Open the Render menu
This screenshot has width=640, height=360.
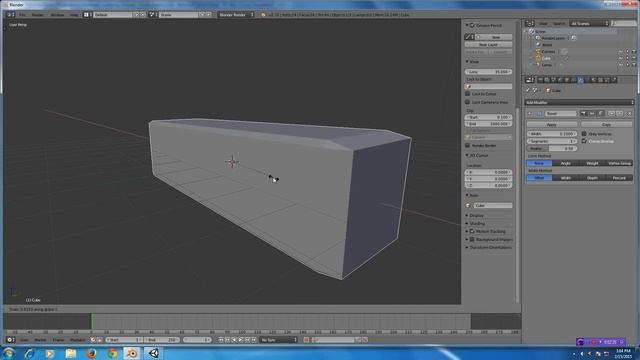(38, 15)
